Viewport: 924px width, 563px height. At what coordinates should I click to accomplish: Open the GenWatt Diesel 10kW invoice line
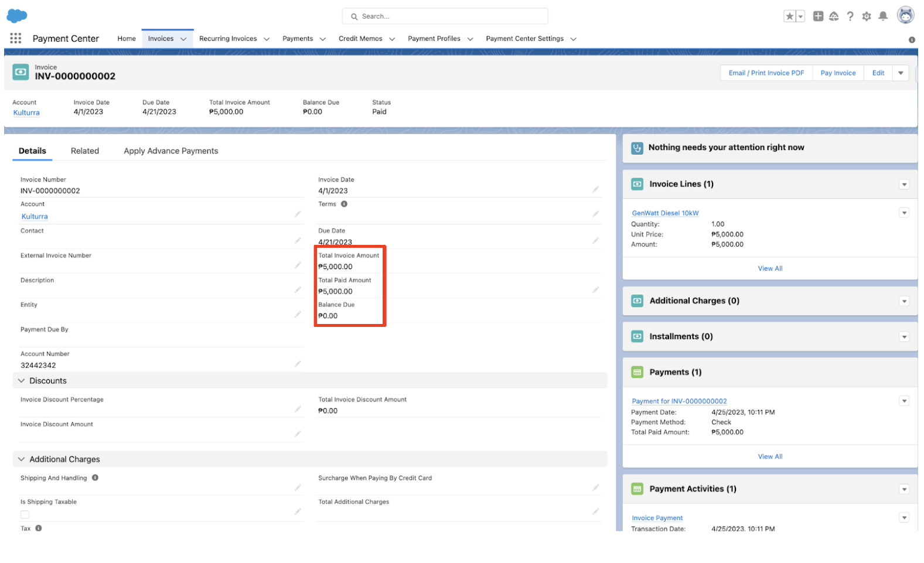(x=665, y=213)
